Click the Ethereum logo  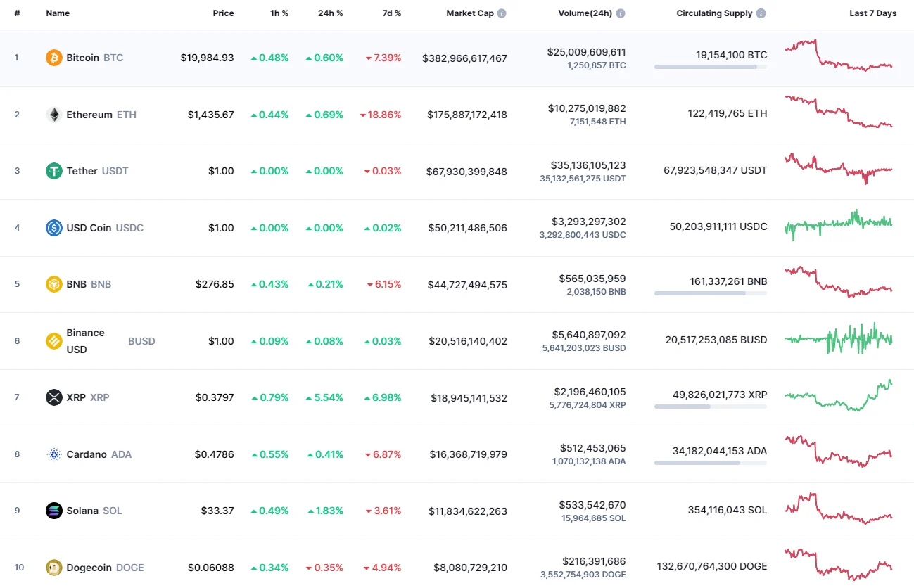point(53,114)
